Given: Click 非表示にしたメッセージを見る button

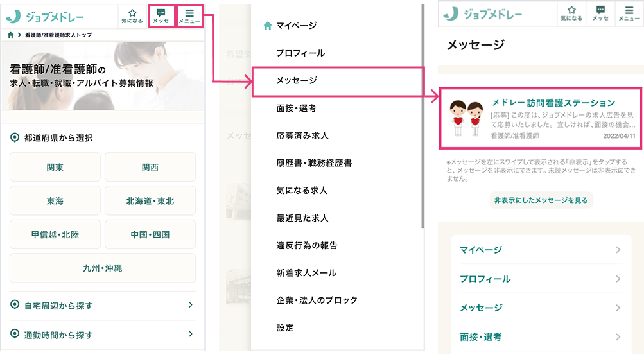Looking at the screenshot, I should [541, 200].
